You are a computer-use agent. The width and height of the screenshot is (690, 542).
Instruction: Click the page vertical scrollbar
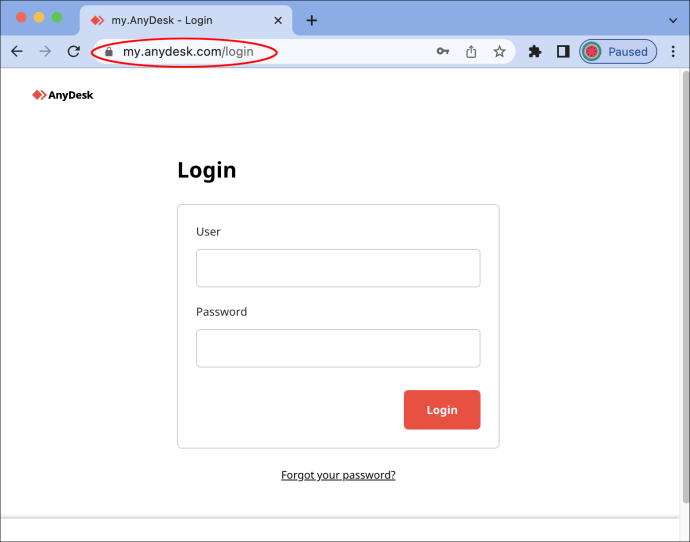point(685,286)
